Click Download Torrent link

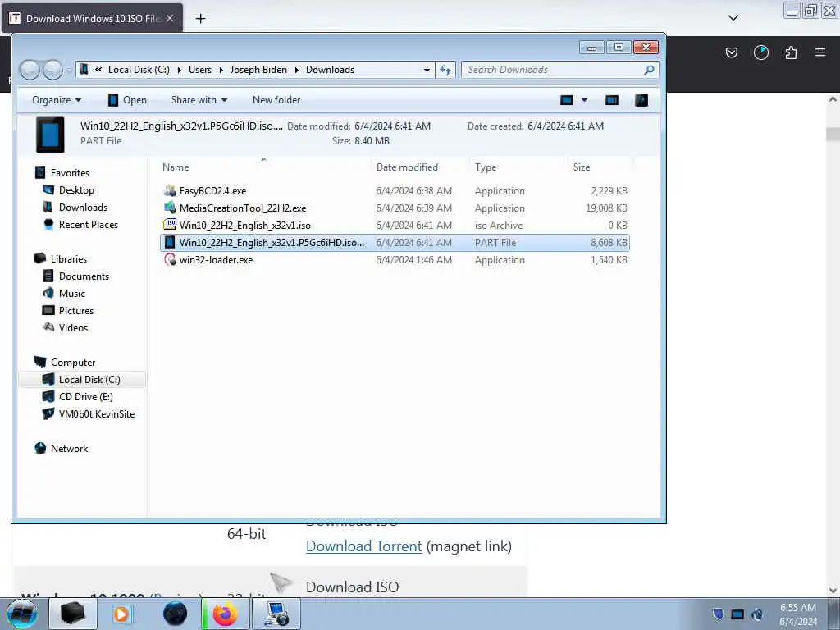coord(363,546)
